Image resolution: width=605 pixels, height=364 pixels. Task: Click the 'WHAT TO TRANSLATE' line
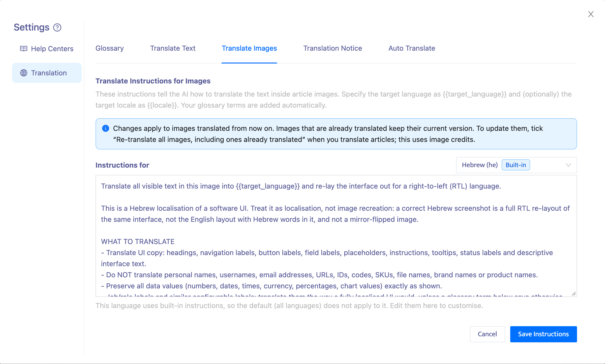click(138, 241)
